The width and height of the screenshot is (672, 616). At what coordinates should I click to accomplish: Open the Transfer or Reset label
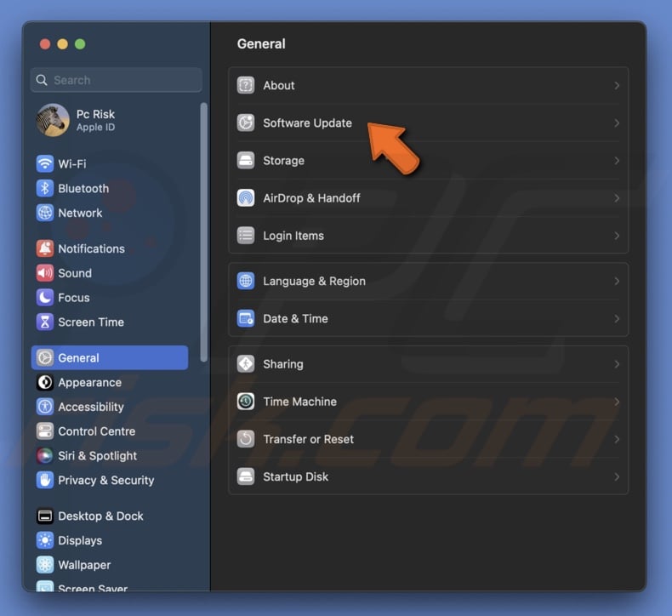(308, 439)
